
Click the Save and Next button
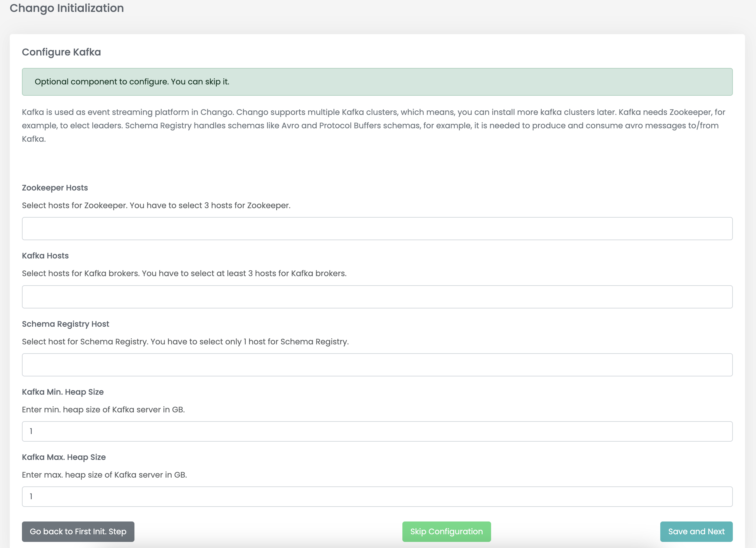[696, 532]
